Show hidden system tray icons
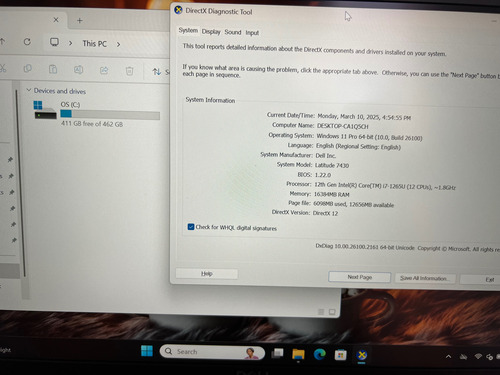This screenshot has height=375, width=500. point(449,357)
